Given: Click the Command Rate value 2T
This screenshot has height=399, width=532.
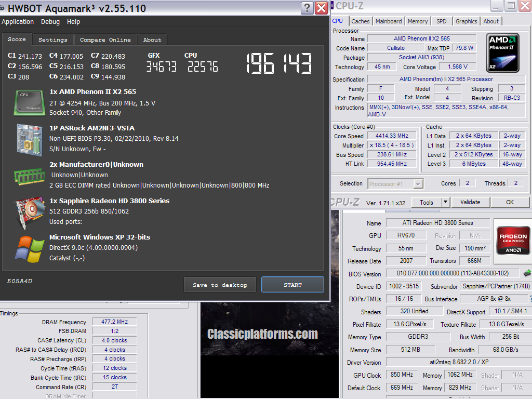Looking at the screenshot, I should point(115,387).
